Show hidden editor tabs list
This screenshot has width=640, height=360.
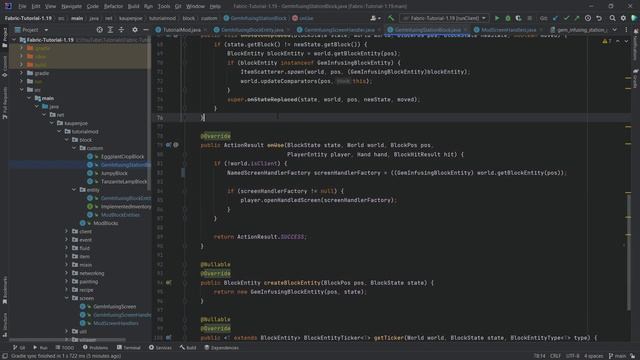point(615,30)
